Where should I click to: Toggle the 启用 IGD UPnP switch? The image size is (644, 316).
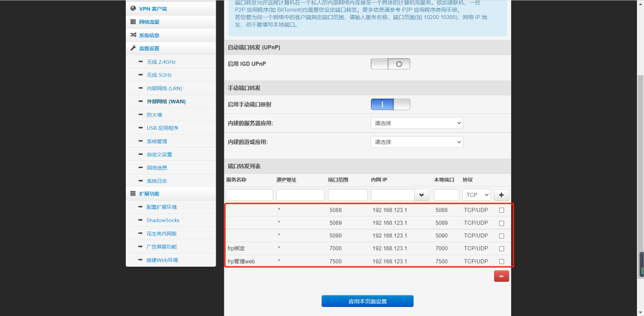pyautogui.click(x=390, y=64)
